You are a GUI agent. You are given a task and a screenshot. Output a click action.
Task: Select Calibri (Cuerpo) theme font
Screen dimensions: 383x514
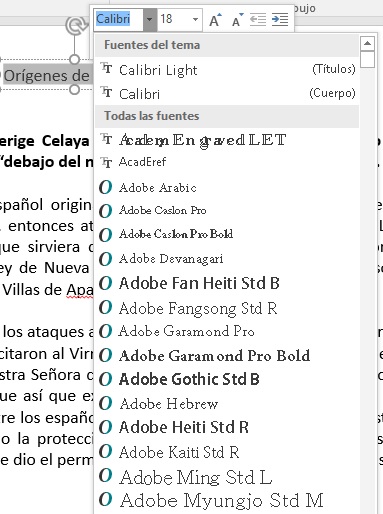(x=227, y=94)
